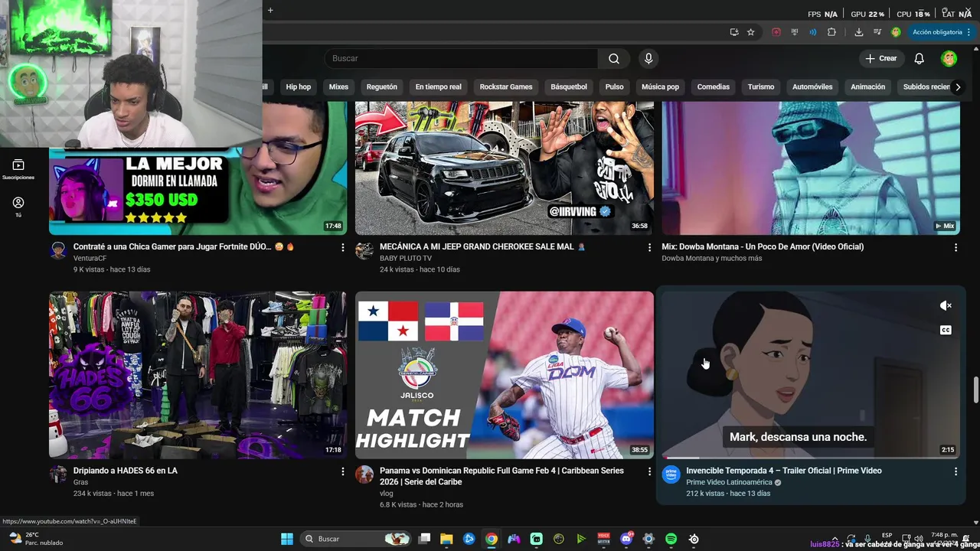Select the Básquetbol chip
The height and width of the screenshot is (551, 980).
click(x=569, y=87)
